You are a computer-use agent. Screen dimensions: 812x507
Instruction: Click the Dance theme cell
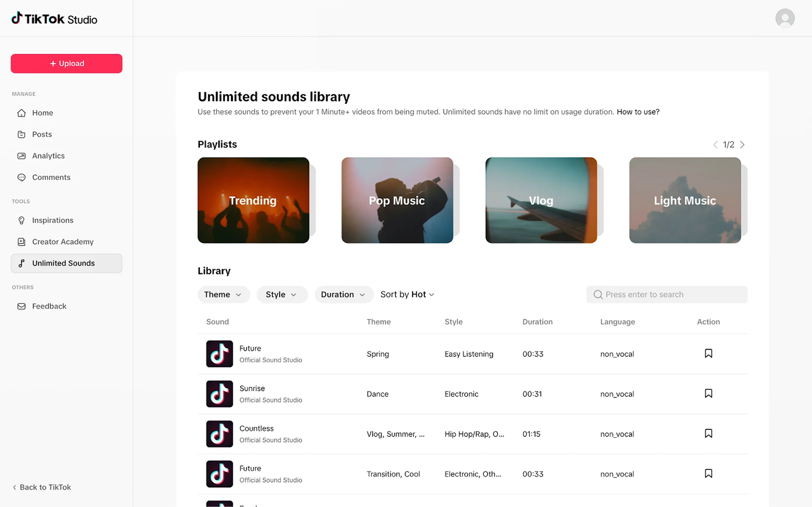tap(378, 394)
